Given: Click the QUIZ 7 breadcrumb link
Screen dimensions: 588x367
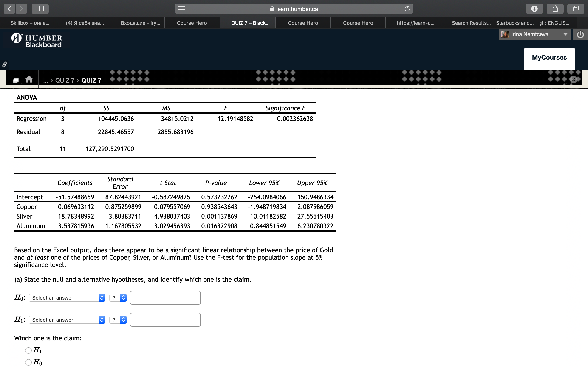Looking at the screenshot, I should click(65, 80).
